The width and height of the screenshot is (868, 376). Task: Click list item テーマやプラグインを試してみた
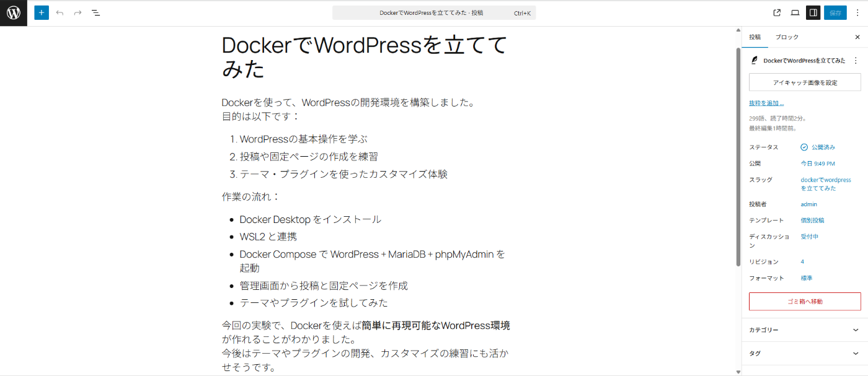click(314, 303)
